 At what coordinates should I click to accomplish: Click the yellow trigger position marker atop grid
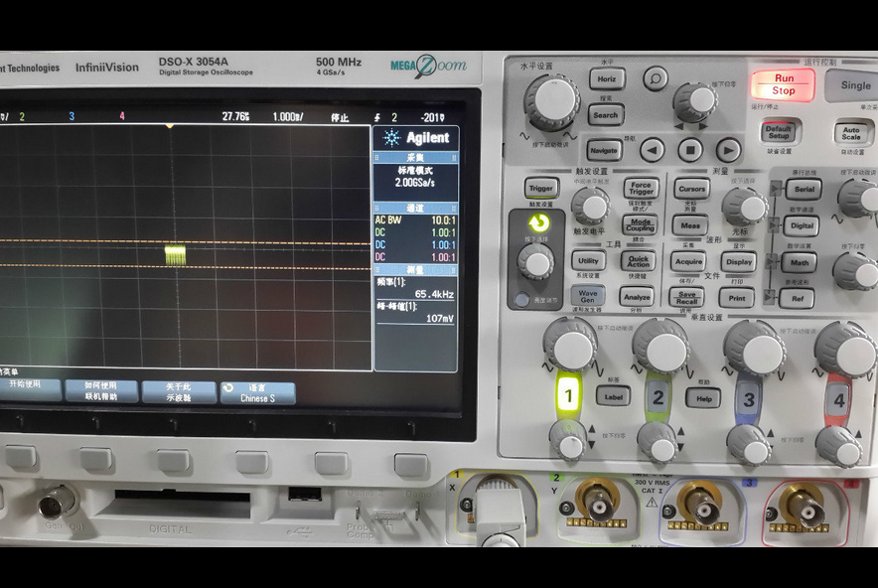170,126
